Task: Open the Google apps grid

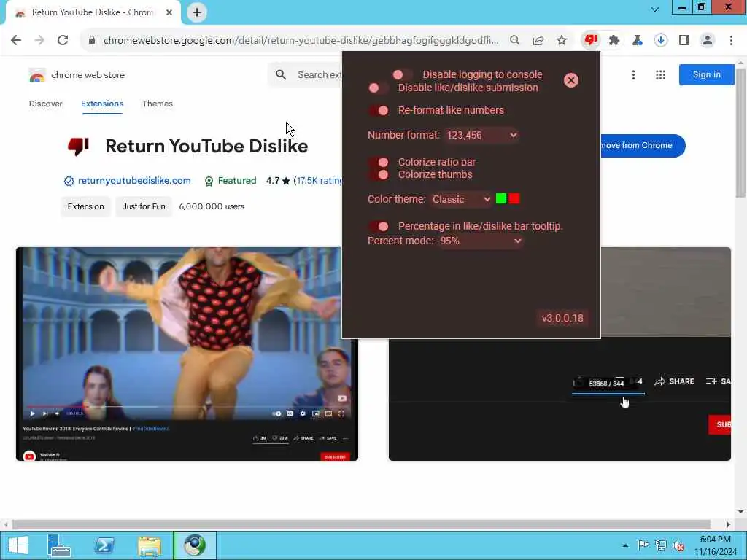Action: (x=660, y=75)
